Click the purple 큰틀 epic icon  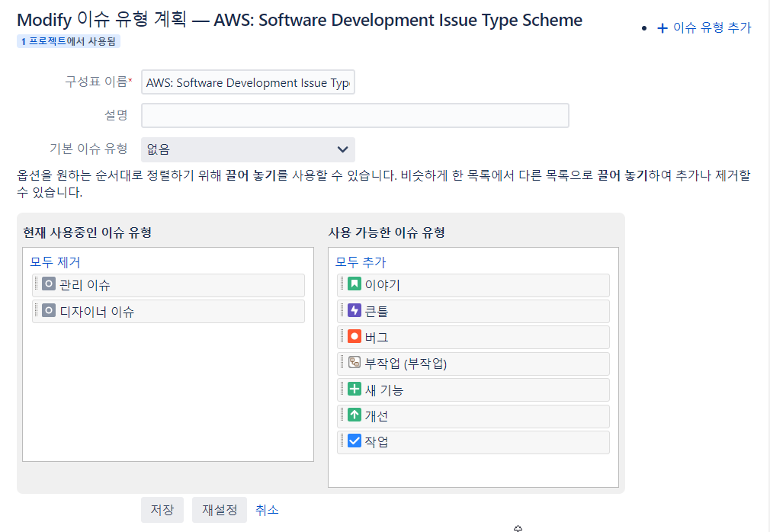click(x=354, y=310)
